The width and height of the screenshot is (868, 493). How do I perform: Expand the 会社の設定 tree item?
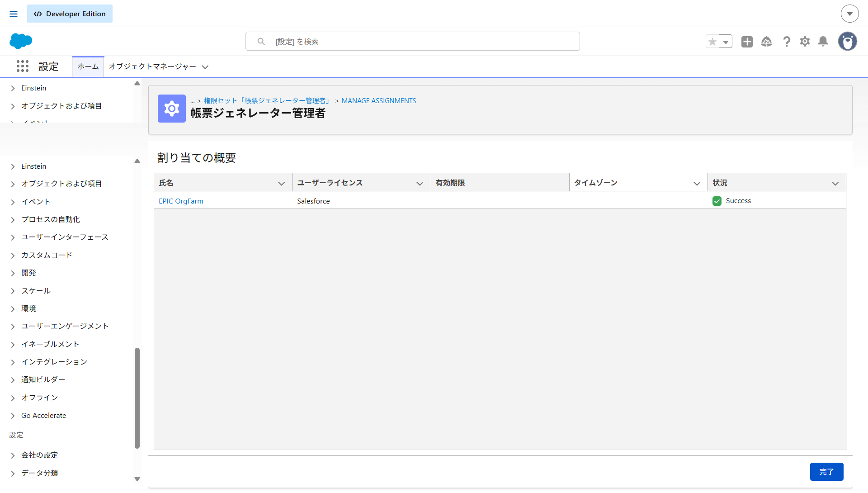tap(13, 455)
